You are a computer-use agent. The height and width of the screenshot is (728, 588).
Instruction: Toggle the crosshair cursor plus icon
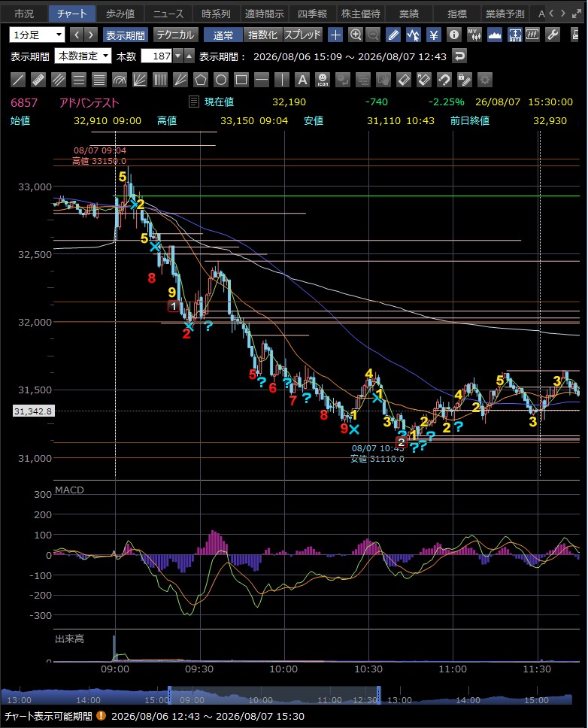335,35
